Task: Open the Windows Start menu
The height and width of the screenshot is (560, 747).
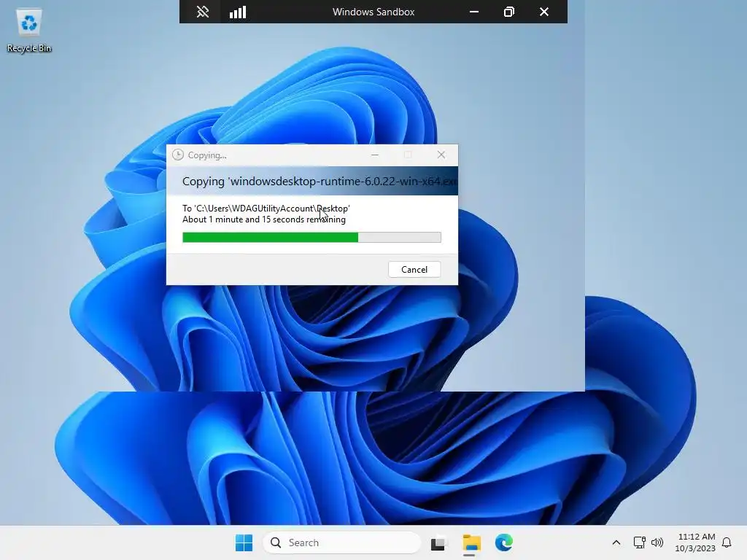Action: point(244,542)
